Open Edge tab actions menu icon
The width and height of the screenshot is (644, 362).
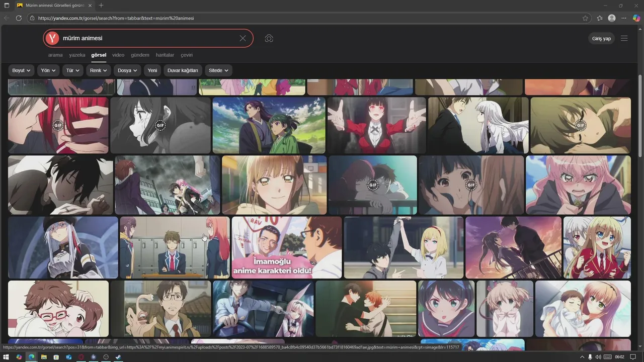pyautogui.click(x=7, y=5)
